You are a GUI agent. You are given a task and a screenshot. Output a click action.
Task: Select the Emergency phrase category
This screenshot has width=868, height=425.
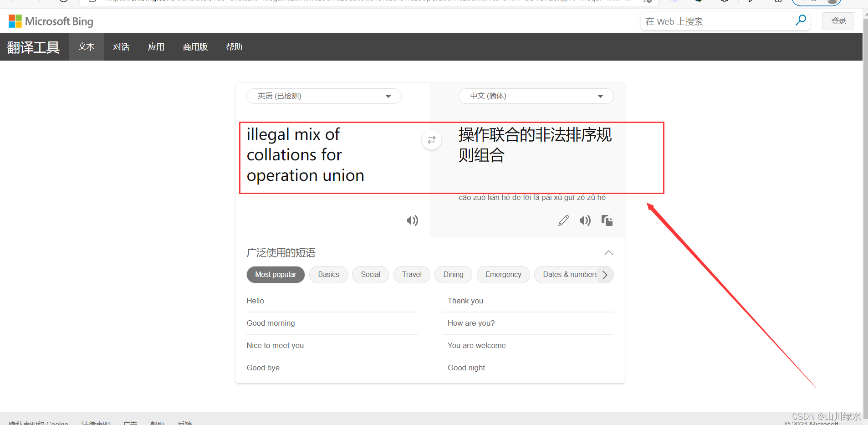503,275
